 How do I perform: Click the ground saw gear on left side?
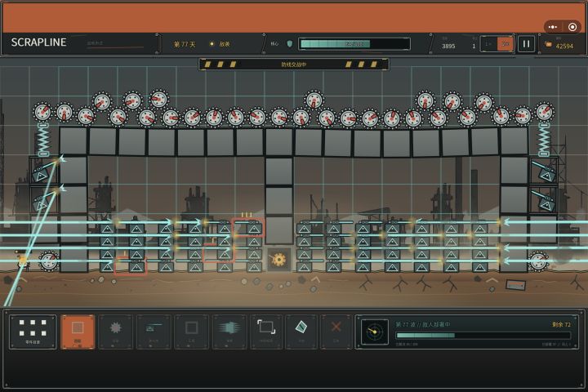(49, 261)
